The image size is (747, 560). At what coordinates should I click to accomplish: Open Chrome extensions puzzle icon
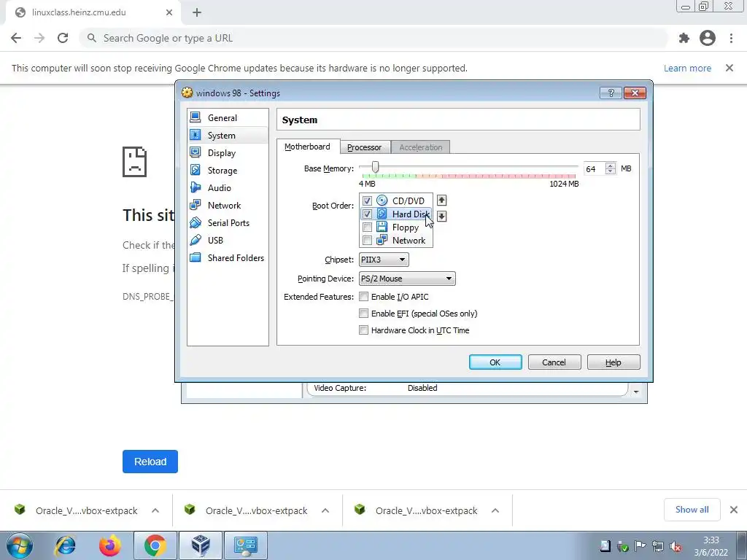click(x=684, y=38)
